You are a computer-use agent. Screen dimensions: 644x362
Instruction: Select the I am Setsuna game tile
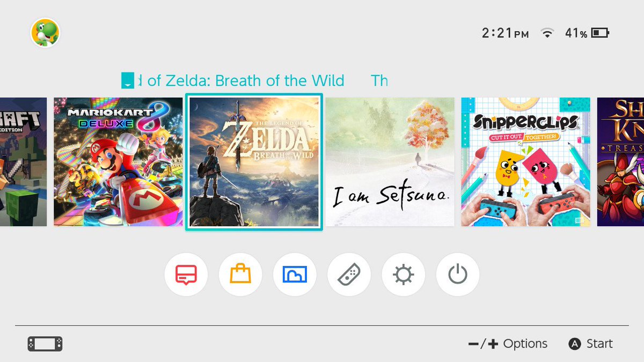coord(390,162)
